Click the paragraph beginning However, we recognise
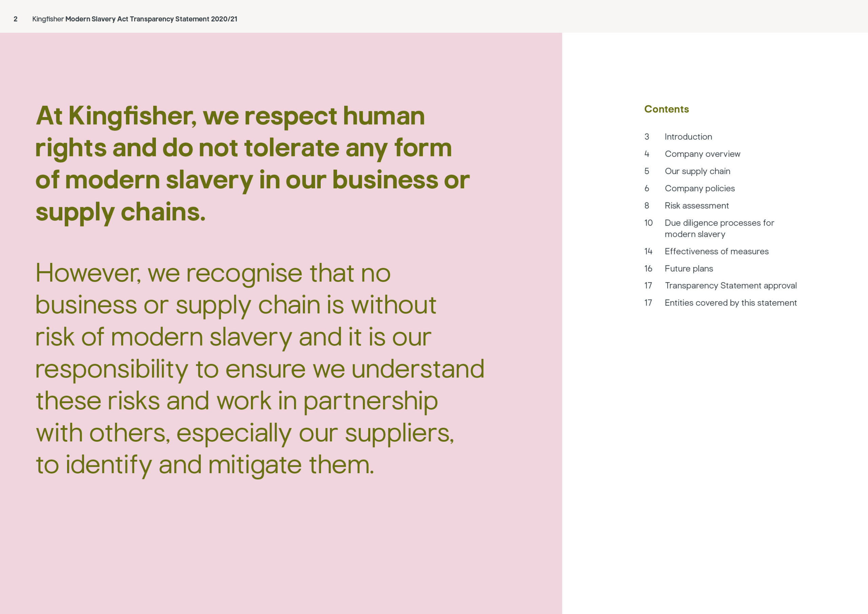Image resolution: width=868 pixels, height=614 pixels. point(260,369)
